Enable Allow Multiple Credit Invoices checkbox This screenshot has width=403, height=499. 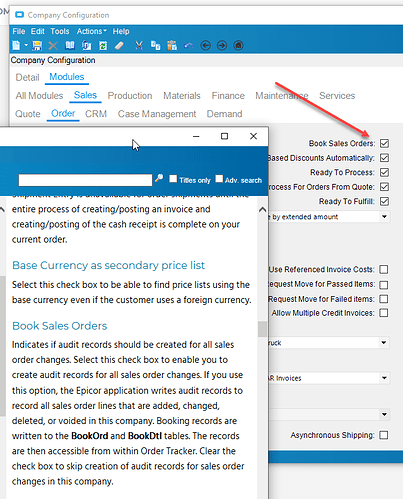coord(384,313)
